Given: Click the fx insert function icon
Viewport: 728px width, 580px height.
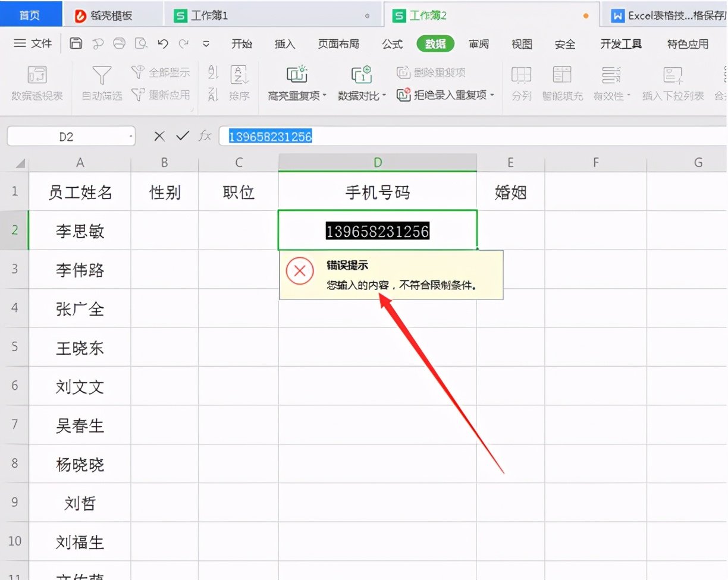Looking at the screenshot, I should click(x=205, y=136).
